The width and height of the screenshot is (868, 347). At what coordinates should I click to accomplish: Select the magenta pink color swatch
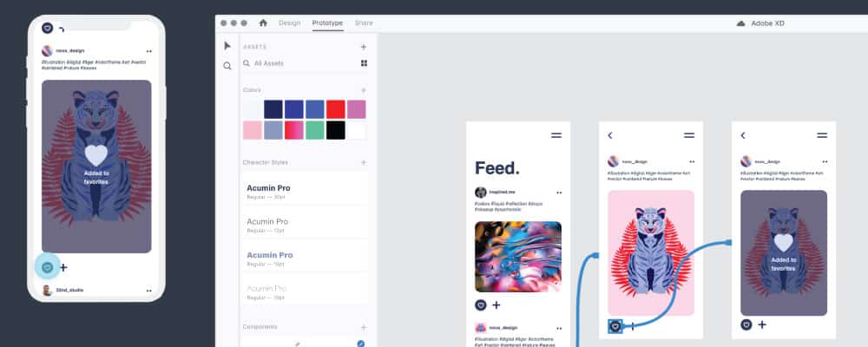[357, 109]
